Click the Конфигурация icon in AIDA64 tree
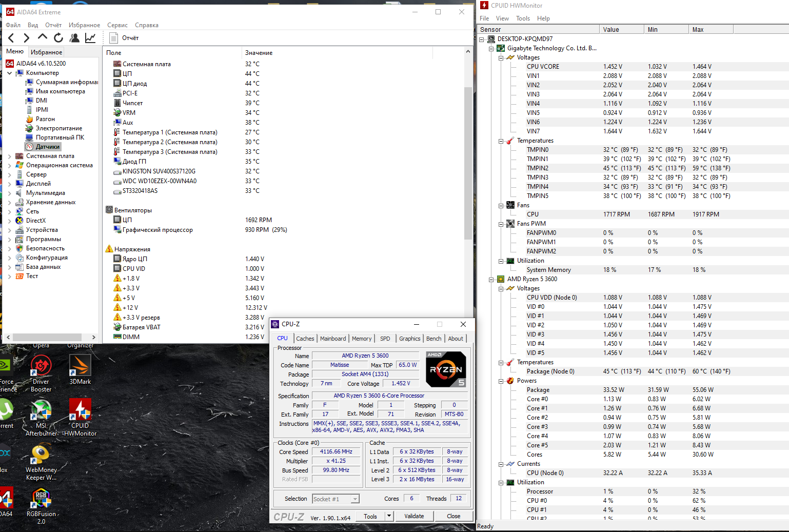This screenshot has height=532, width=789. [19, 258]
